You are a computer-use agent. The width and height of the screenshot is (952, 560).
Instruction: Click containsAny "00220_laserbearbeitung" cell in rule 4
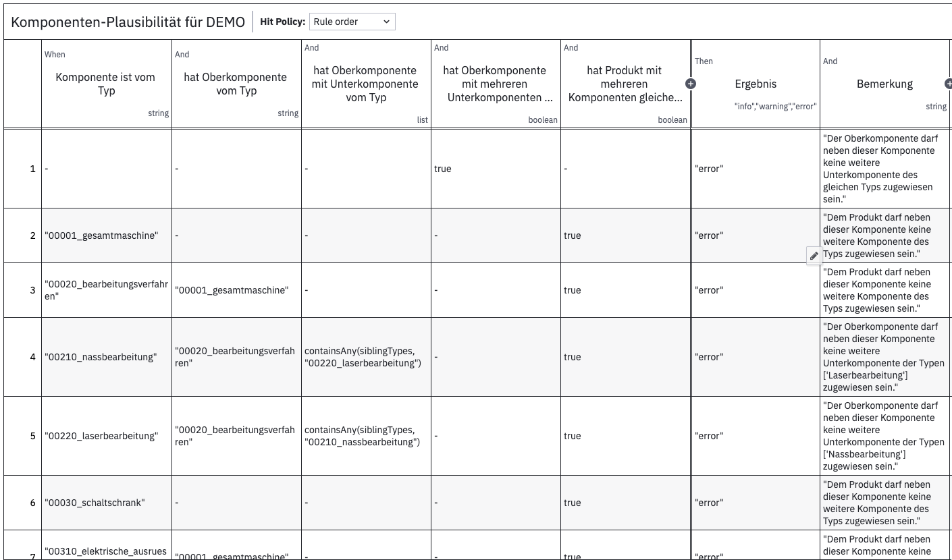point(366,357)
